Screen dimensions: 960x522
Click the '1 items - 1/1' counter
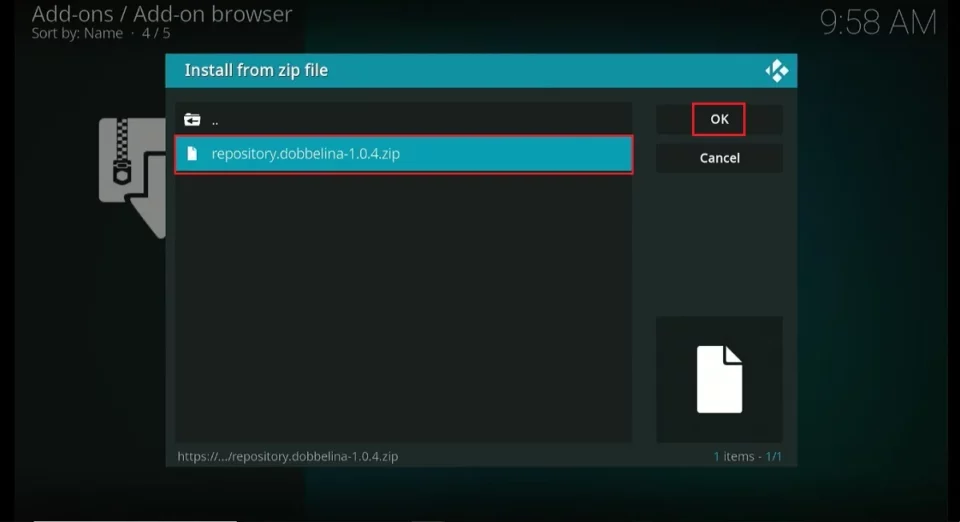point(747,457)
